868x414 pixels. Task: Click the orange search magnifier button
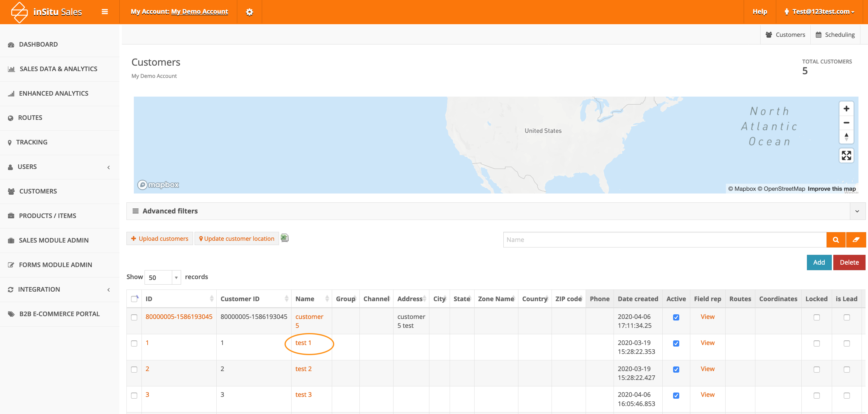click(836, 240)
